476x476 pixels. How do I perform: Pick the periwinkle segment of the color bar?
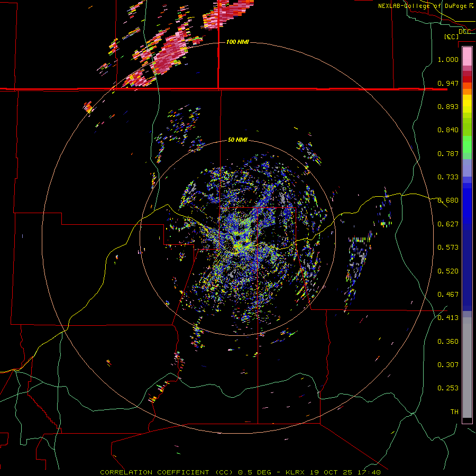(467, 168)
